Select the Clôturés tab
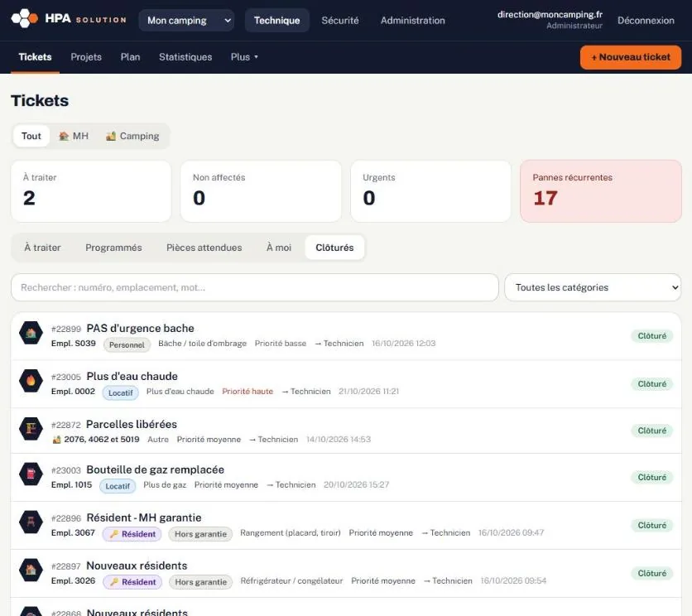This screenshot has width=692, height=616. point(334,248)
